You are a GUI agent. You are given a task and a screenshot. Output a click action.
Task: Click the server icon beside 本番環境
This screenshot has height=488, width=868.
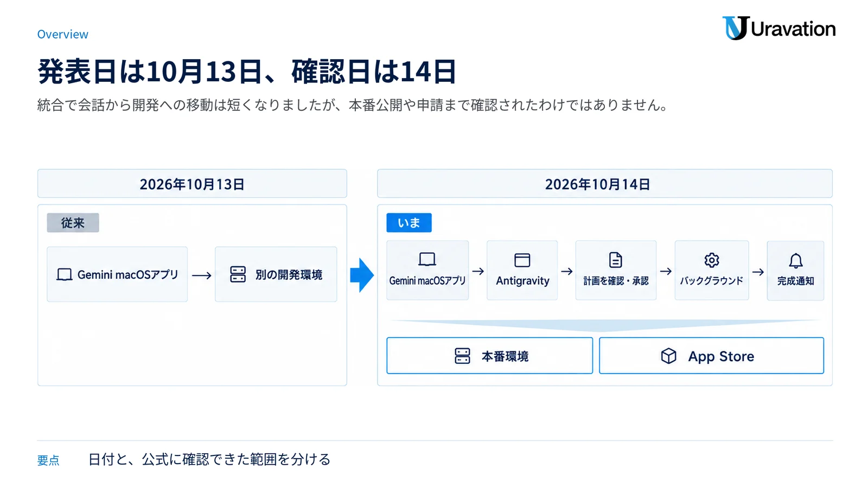point(463,356)
